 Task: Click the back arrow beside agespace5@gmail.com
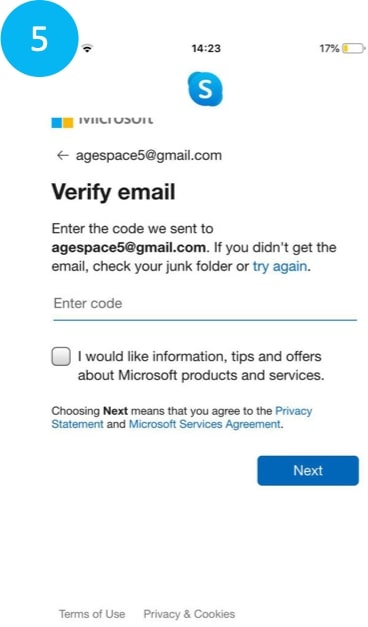[63, 155]
